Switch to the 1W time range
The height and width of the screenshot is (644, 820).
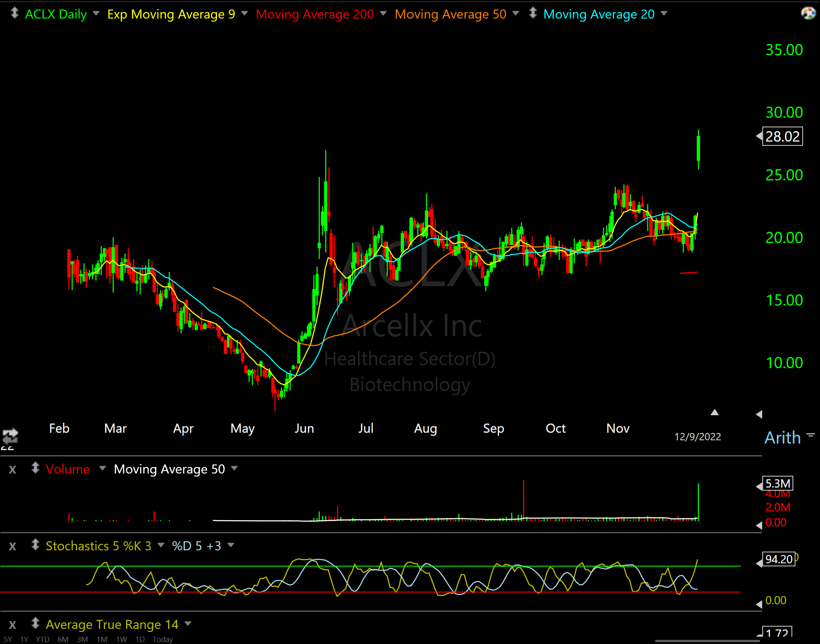point(122,639)
